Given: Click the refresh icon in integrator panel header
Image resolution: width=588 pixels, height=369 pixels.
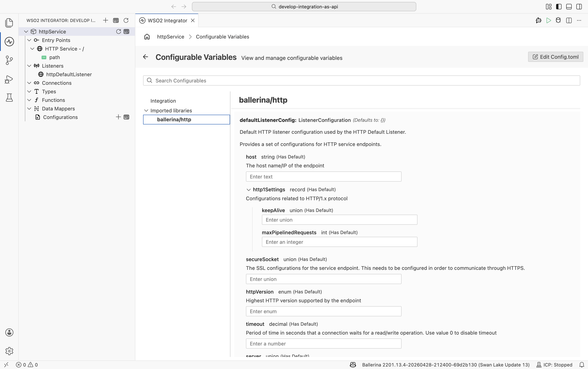Looking at the screenshot, I should pos(126,20).
